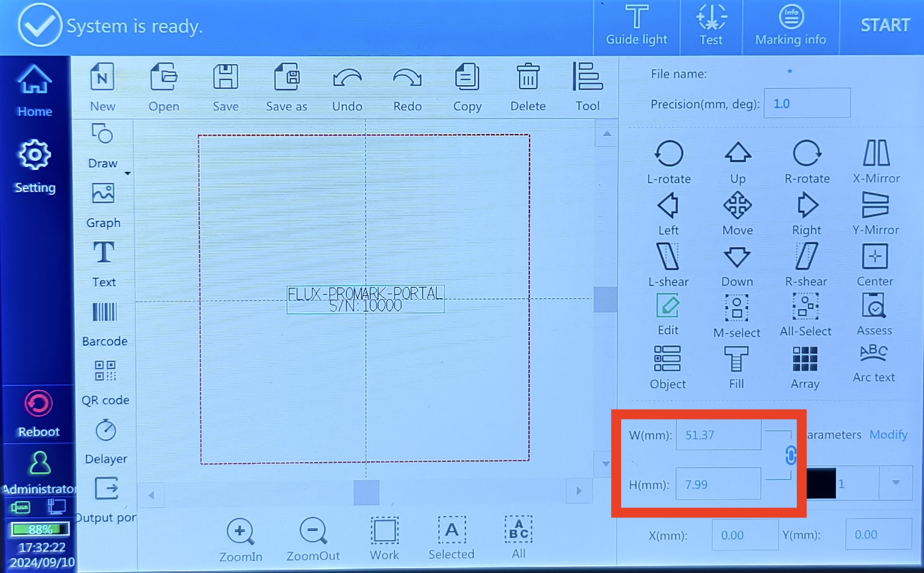924x573 pixels.
Task: Apply L-rotate to the selection
Action: coord(669,162)
